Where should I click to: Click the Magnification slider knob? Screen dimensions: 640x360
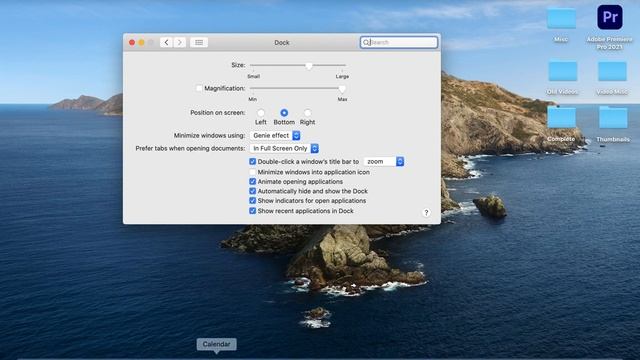342,89
